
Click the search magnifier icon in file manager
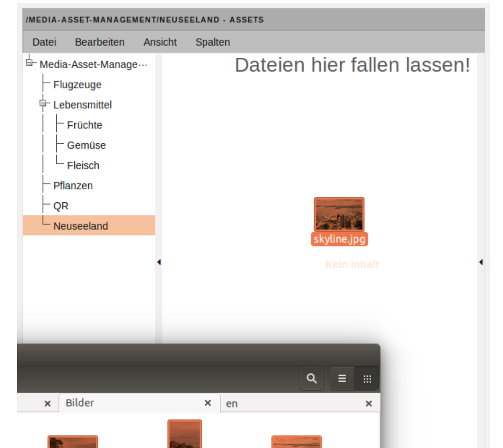[312, 378]
